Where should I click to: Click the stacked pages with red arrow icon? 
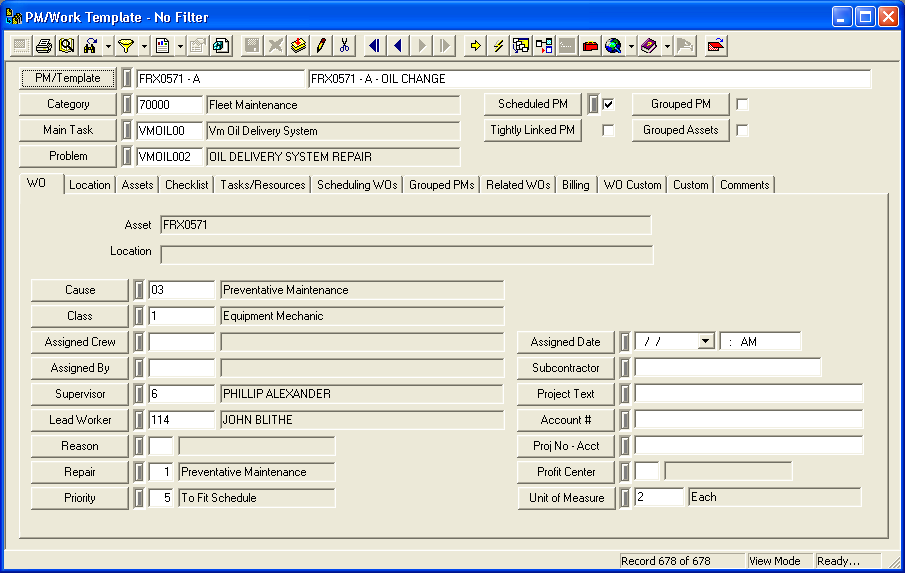(298, 46)
